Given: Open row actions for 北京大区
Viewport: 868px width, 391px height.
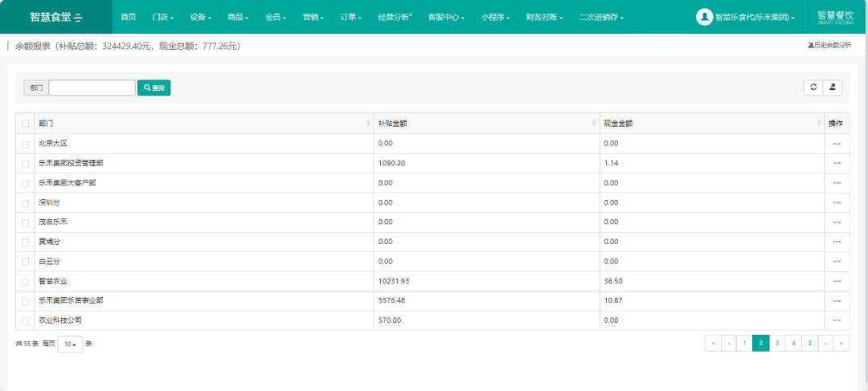Looking at the screenshot, I should tap(837, 144).
